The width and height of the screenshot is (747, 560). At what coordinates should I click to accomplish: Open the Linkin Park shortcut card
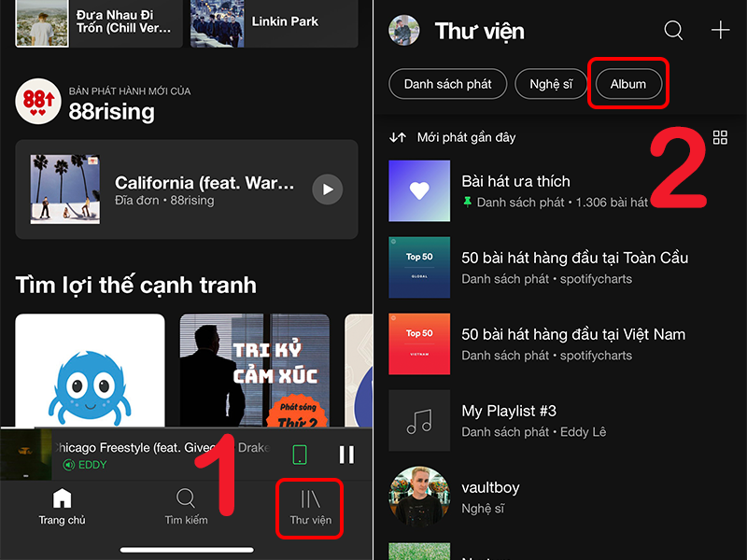point(274,22)
